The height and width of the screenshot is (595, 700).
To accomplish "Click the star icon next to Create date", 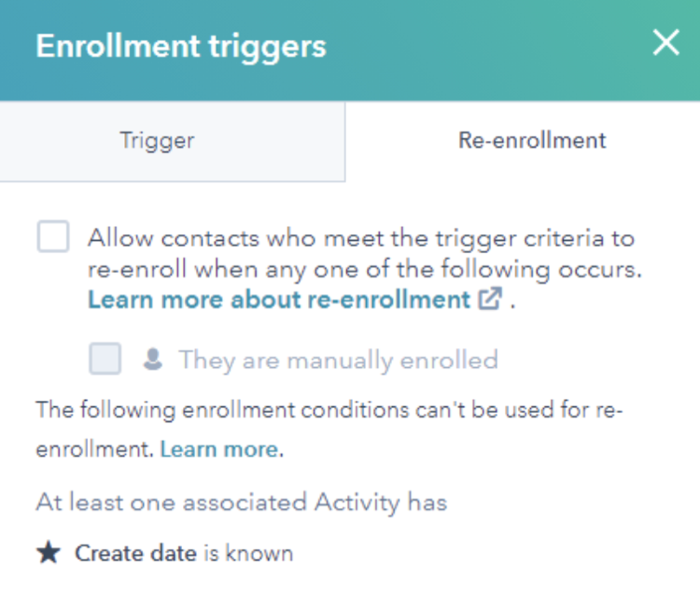I will pyautogui.click(x=48, y=553).
